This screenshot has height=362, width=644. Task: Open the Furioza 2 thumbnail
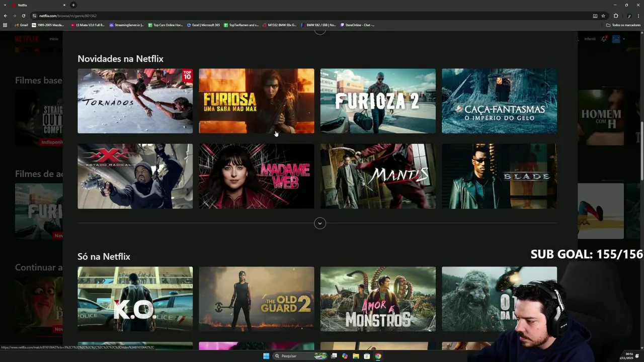[378, 101]
